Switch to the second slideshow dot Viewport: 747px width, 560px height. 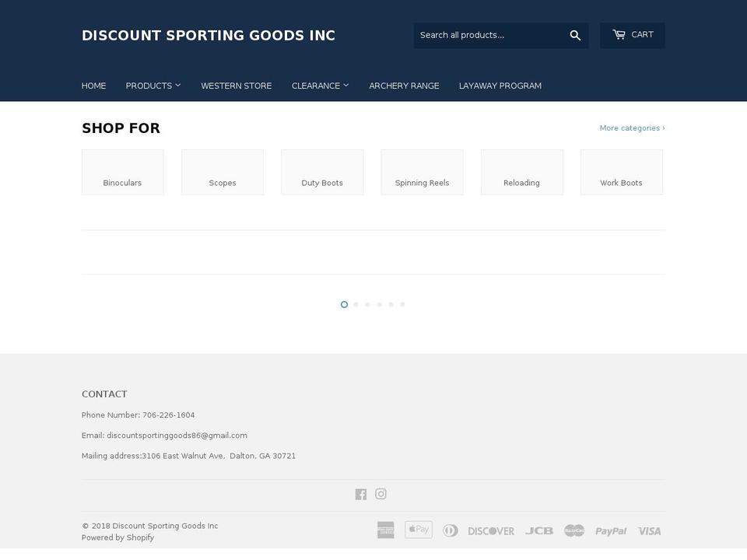(x=356, y=304)
